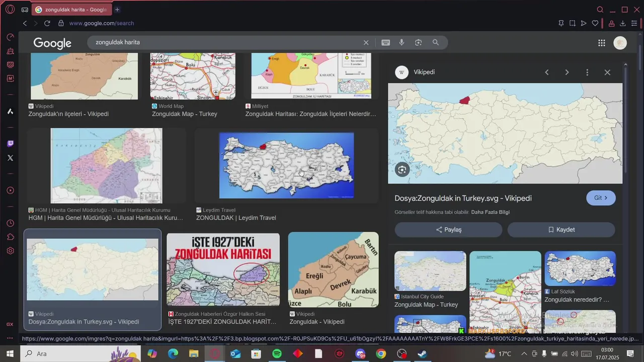The image size is (644, 362).
Task: Open the selected 'Dosya:Zonguldak in Turkey.svg' result thumbnail
Action: point(93,269)
